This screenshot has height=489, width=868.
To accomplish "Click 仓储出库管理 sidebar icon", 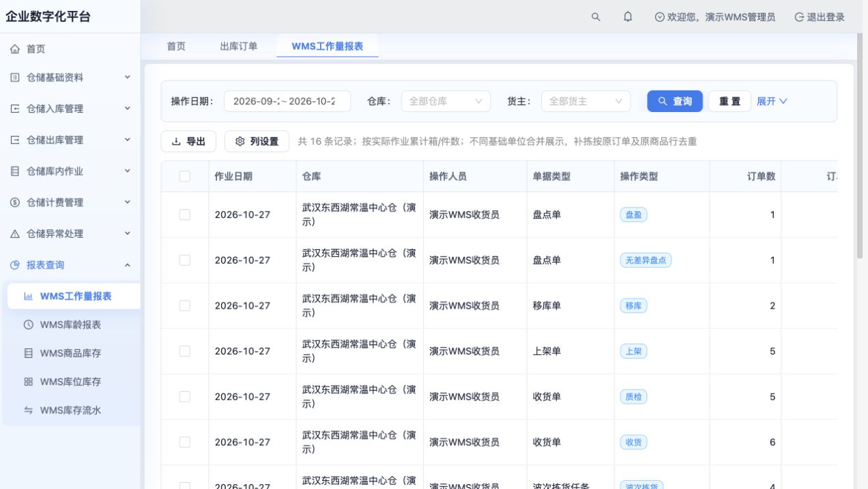I will coord(15,140).
